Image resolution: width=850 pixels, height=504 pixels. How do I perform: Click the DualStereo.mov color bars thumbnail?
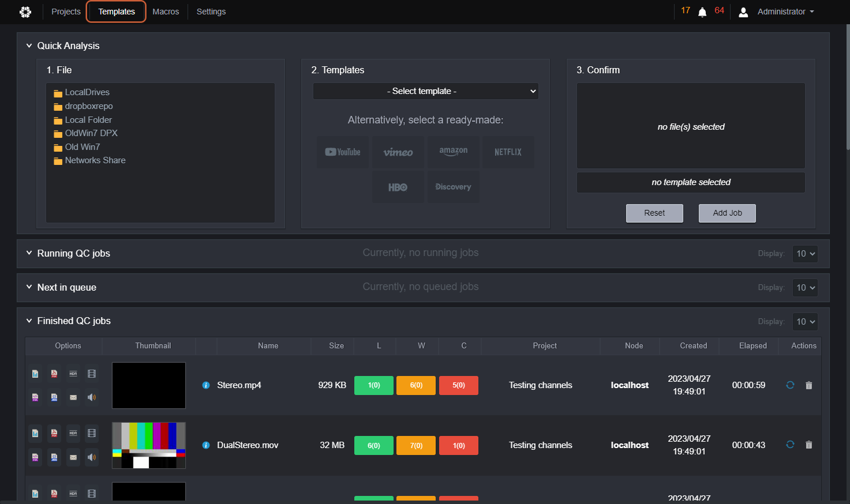tap(149, 445)
